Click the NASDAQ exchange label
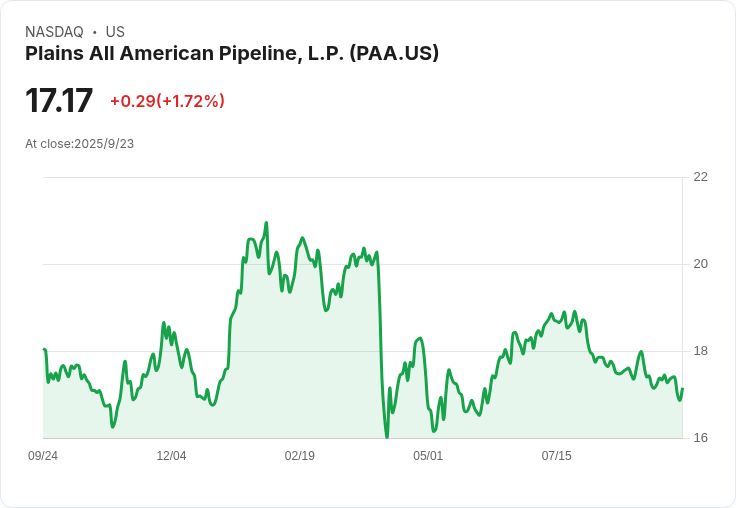 point(54,32)
